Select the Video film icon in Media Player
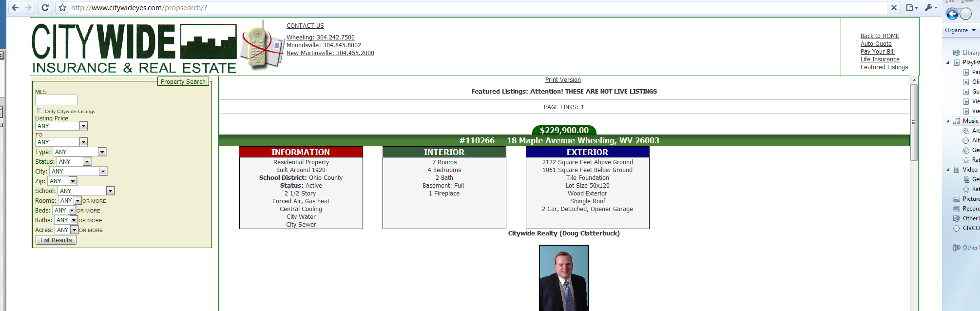Viewport: 980px width, 311px height. point(957,170)
